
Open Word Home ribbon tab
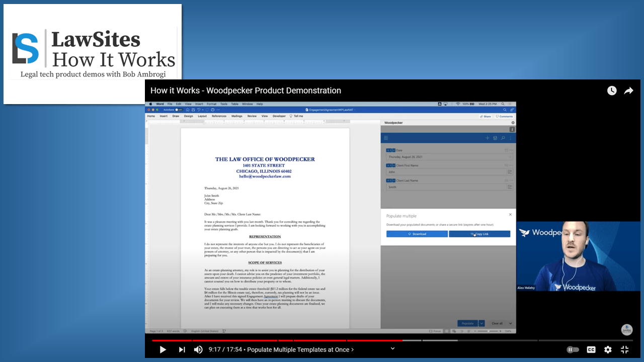[x=151, y=116]
